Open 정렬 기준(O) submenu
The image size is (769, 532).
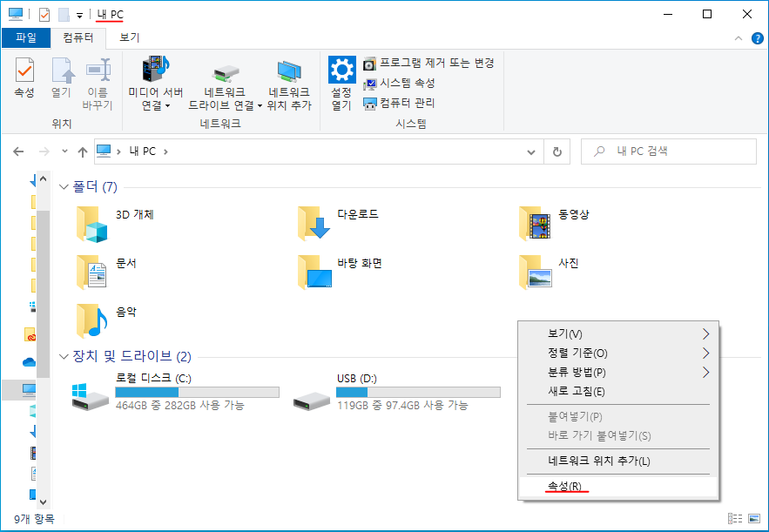click(x=618, y=353)
